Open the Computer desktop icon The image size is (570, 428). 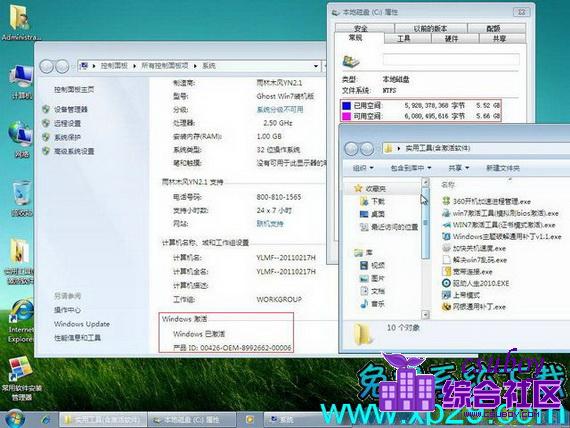coord(21,82)
